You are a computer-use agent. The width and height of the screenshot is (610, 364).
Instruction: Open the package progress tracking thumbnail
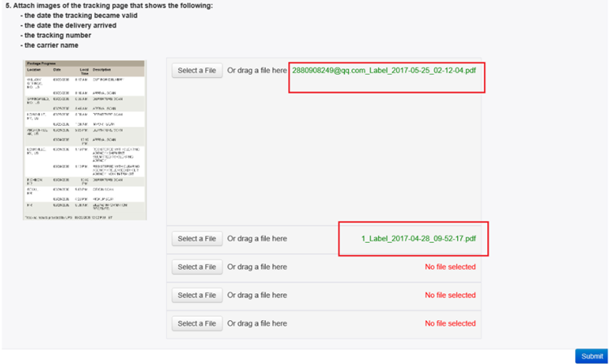click(x=85, y=140)
